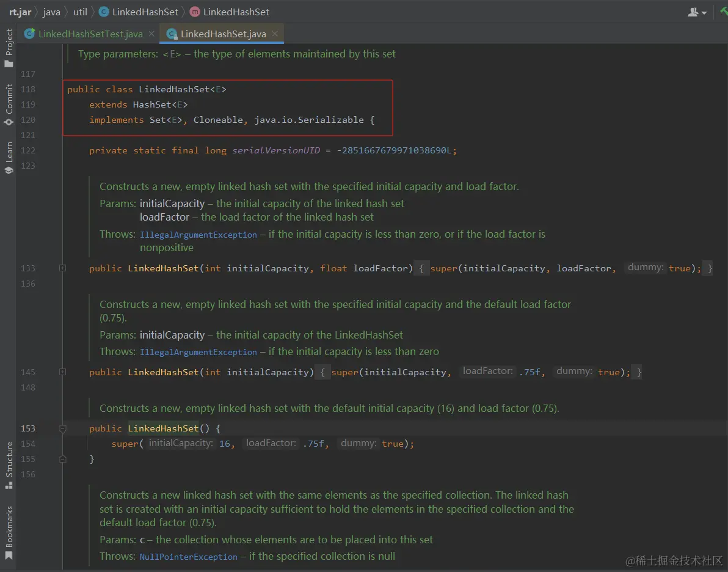Click line number 118 in gutter
This screenshot has width=728, height=572.
coord(28,89)
